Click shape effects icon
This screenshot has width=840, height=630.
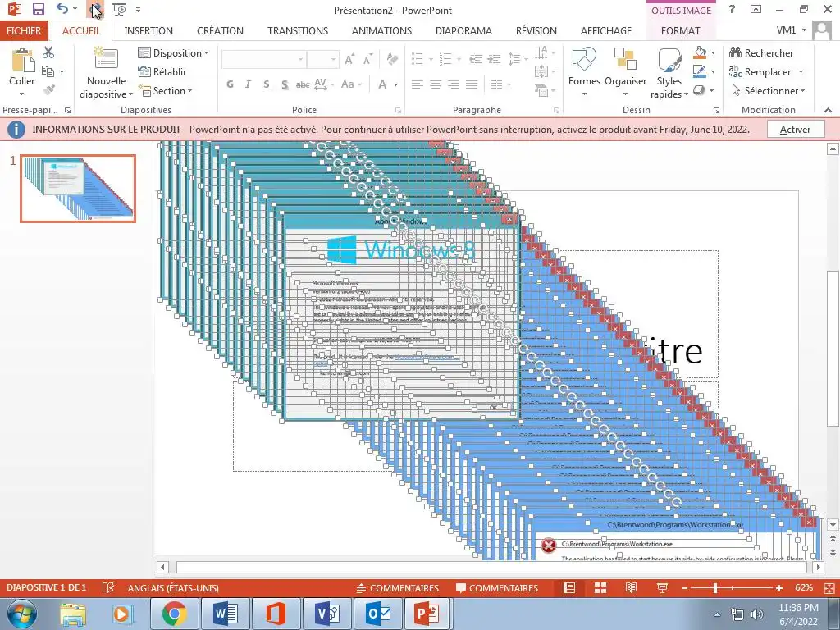(699, 90)
